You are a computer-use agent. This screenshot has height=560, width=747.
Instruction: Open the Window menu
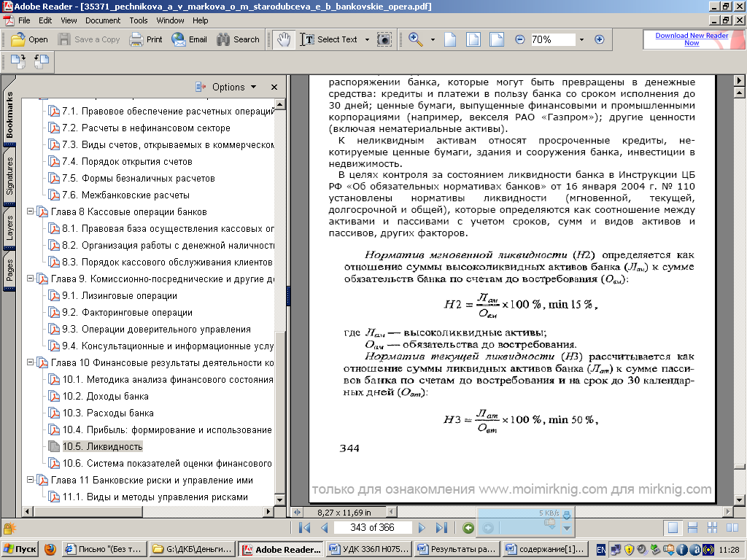pos(170,20)
